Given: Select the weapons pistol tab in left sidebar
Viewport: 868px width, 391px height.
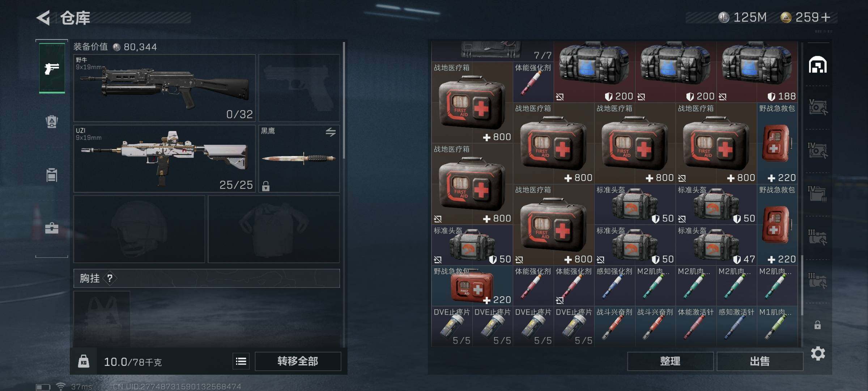Looking at the screenshot, I should coord(52,68).
